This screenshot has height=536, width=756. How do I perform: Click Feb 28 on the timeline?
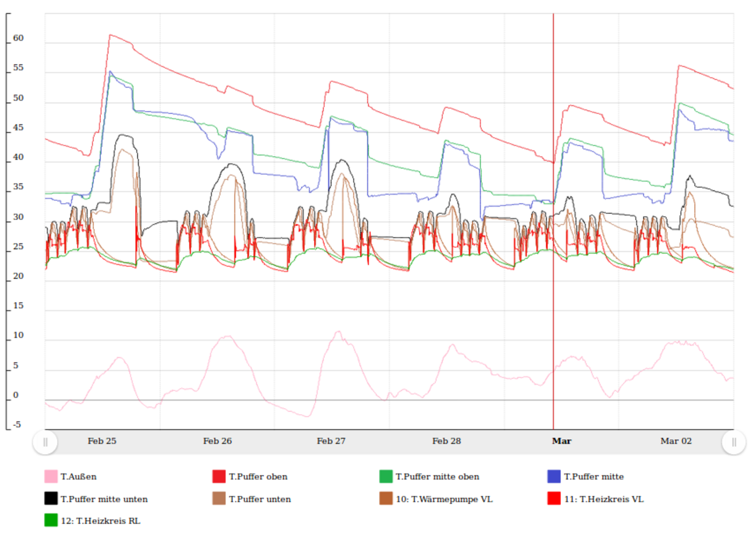click(447, 441)
